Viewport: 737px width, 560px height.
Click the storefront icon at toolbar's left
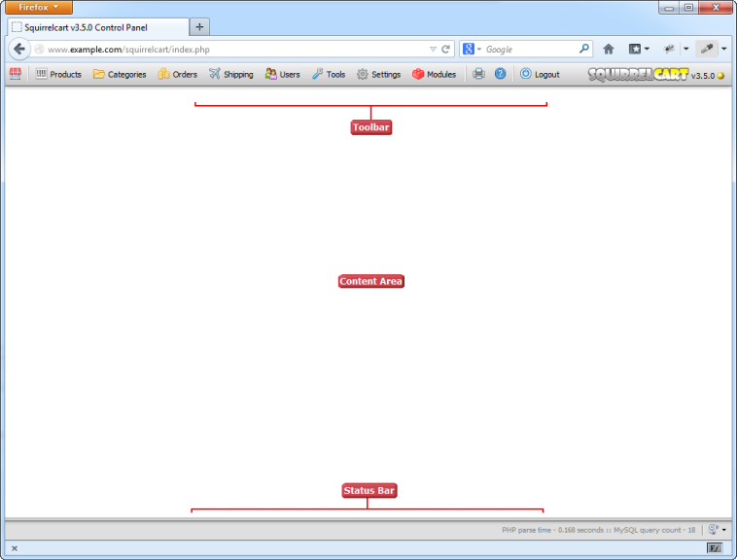point(16,74)
